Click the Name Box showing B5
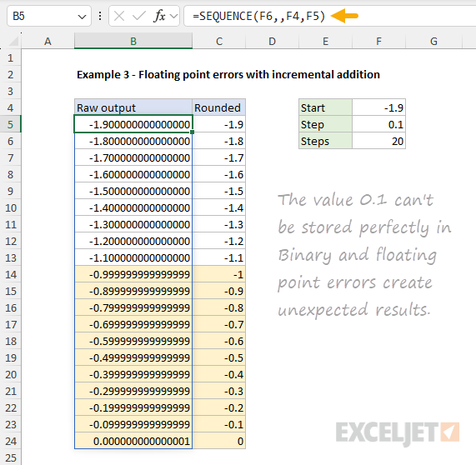Screen dimensions: 476x465 [x=48, y=16]
